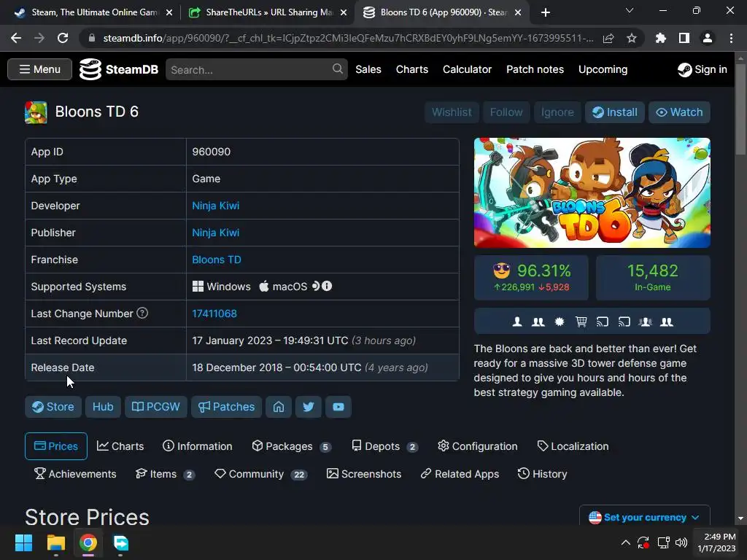Viewport: 747px width, 560px height.
Task: Click the Bloons TD 6 app icon
Action: 36,112
